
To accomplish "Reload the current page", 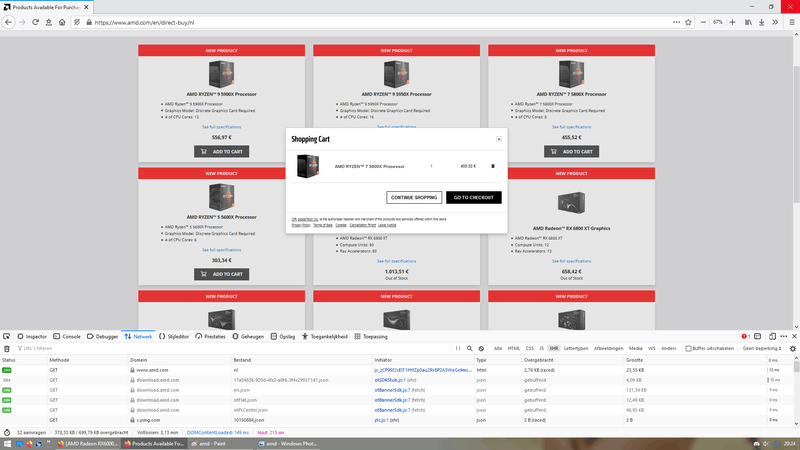I will 35,22.
